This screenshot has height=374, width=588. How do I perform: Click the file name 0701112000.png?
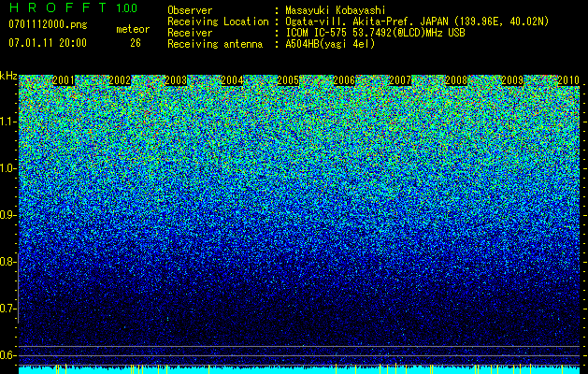[x=48, y=24]
